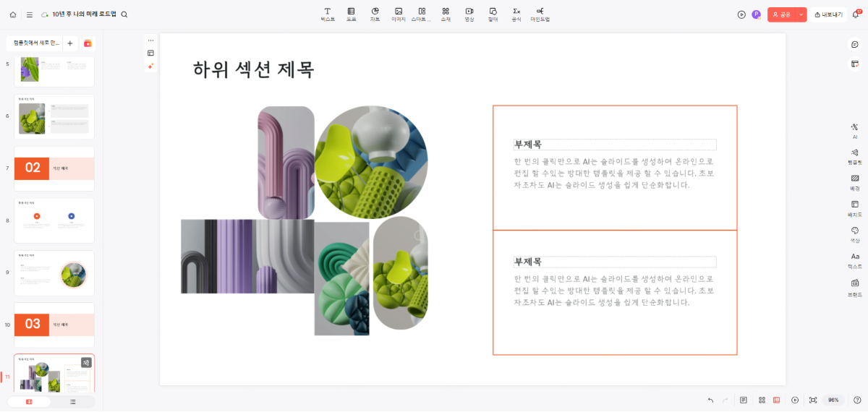Open the Aa 텍스트 fonts panel
The image size is (868, 412).
855,260
